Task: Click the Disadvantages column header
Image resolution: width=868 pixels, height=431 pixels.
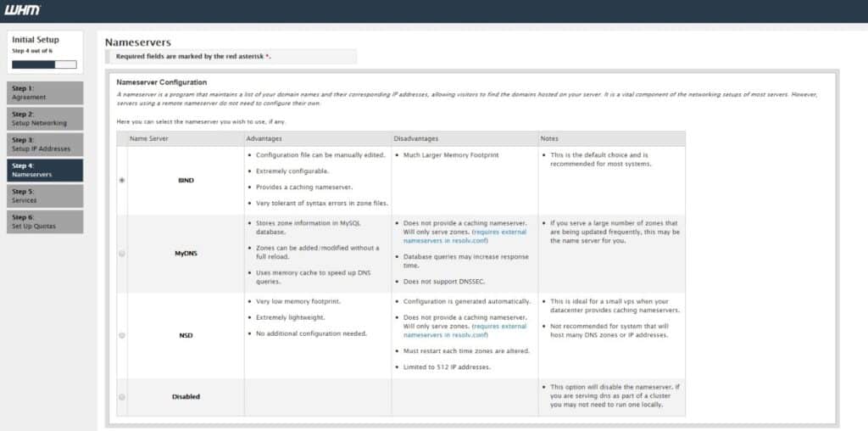Action: coord(417,138)
